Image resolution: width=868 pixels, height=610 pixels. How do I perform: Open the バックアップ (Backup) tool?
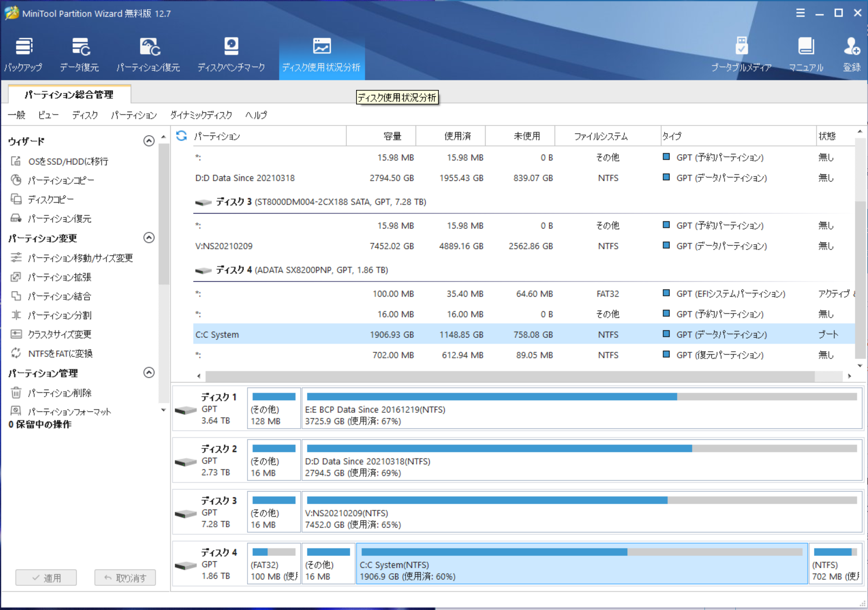23,54
